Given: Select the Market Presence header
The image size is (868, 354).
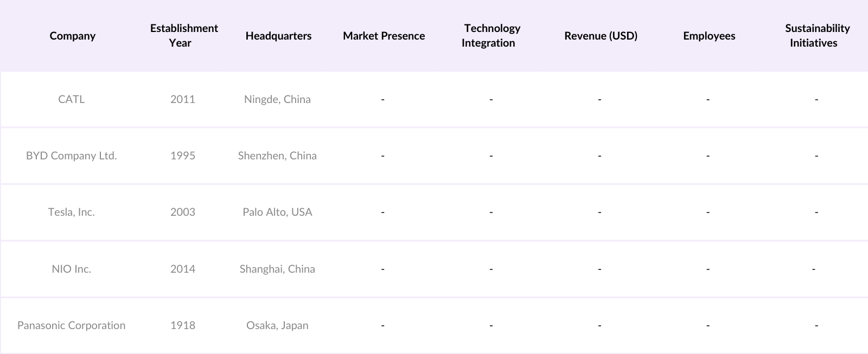Looking at the screenshot, I should (x=384, y=36).
